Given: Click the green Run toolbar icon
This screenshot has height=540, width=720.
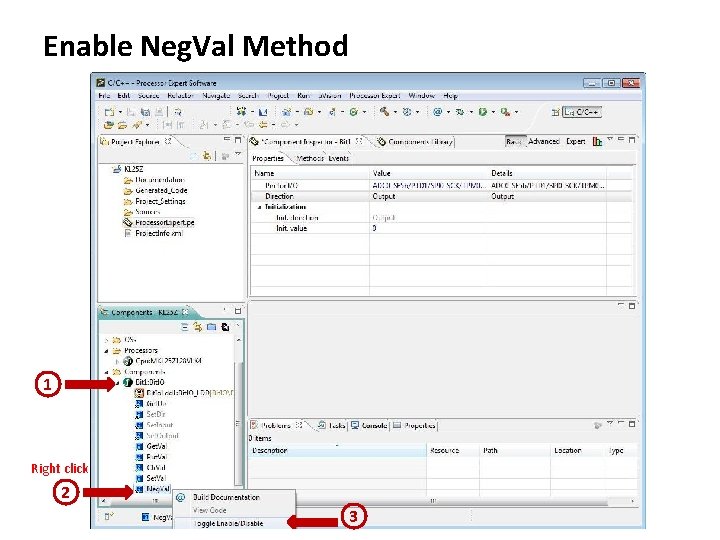Looking at the screenshot, I should (x=482, y=112).
